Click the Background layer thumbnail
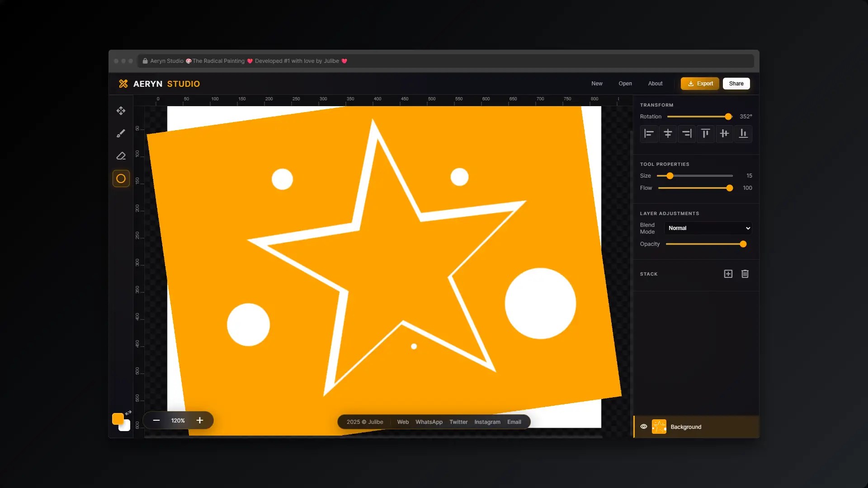Viewport: 868px width, 488px height. (659, 427)
